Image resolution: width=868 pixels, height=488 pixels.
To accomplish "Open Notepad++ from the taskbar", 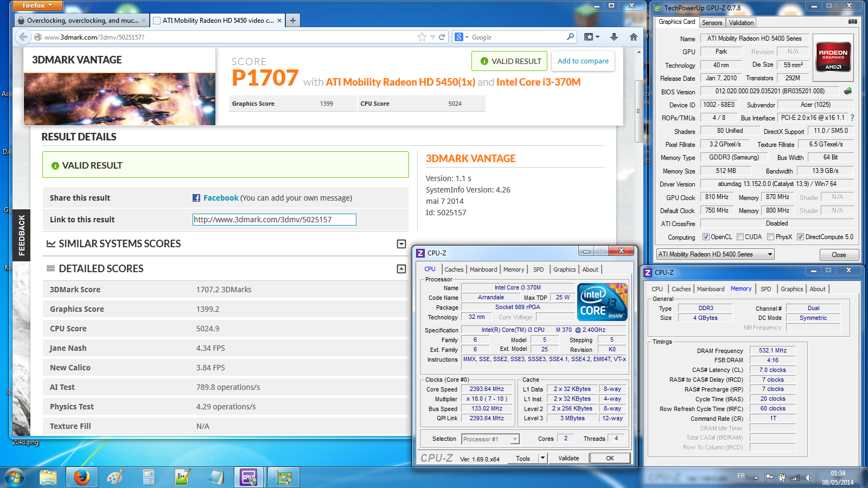I will tap(182, 477).
